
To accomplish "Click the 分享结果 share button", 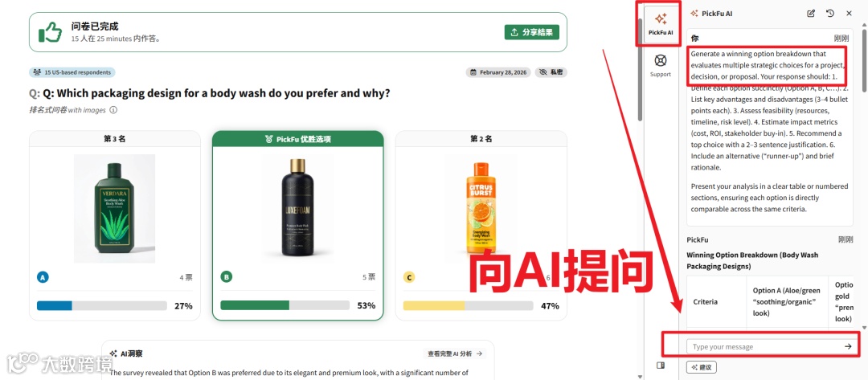I will [x=532, y=32].
